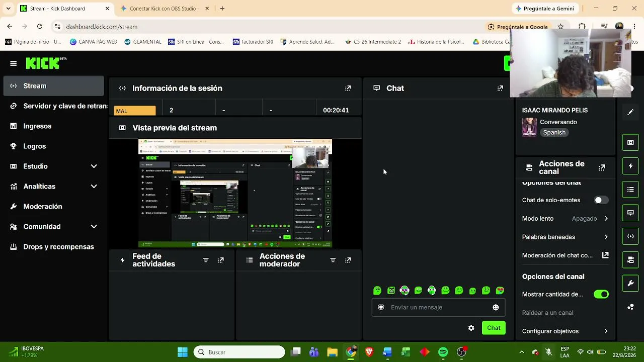The height and width of the screenshot is (362, 644).
Task: Toggle Chat de solo-emotes switch
Action: point(601,200)
